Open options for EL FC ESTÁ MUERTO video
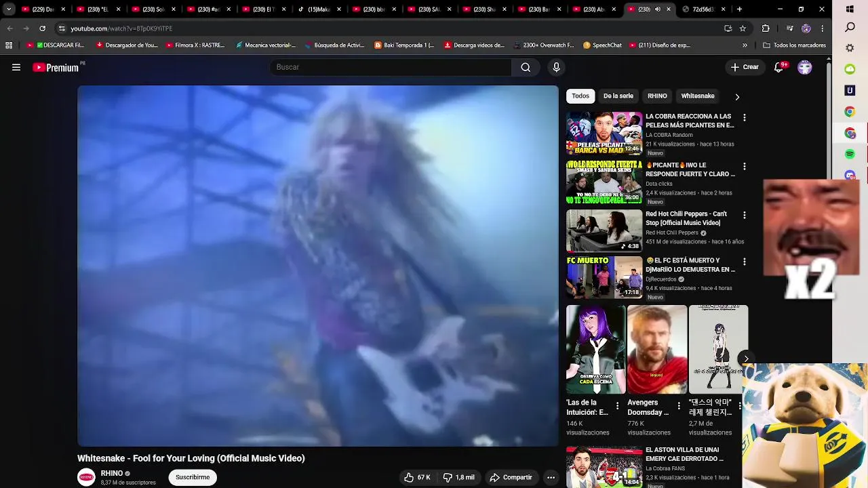 tap(744, 261)
